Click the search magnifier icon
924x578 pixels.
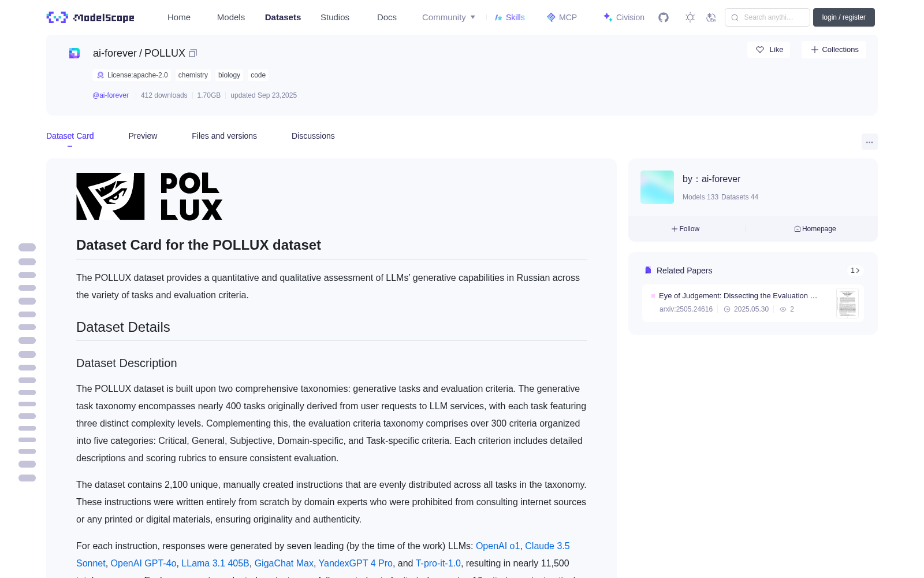pyautogui.click(x=735, y=17)
